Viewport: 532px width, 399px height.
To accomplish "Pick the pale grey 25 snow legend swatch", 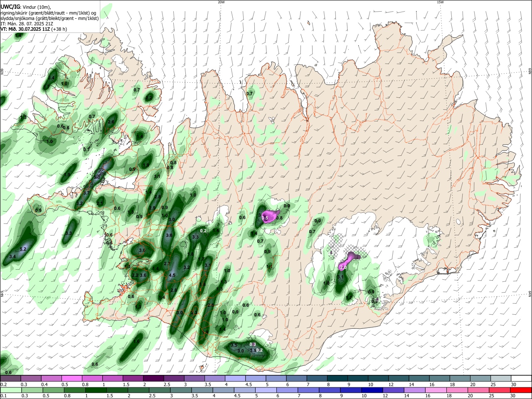I will pyautogui.click(x=502, y=378).
